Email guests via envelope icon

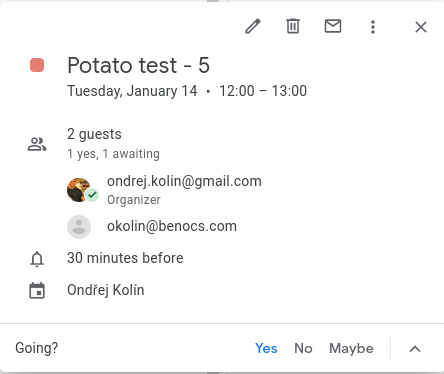click(333, 26)
